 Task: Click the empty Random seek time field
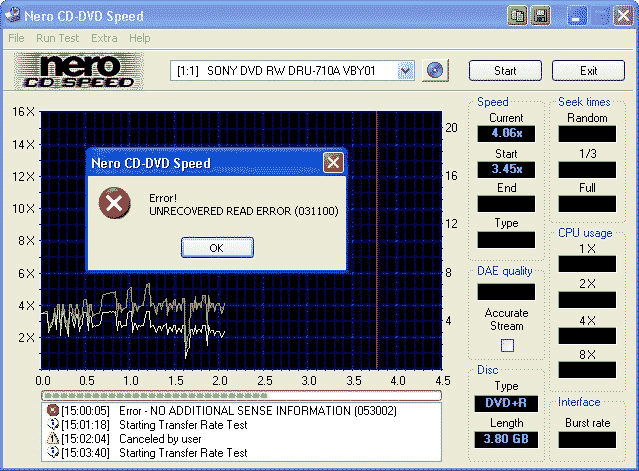pyautogui.click(x=587, y=134)
